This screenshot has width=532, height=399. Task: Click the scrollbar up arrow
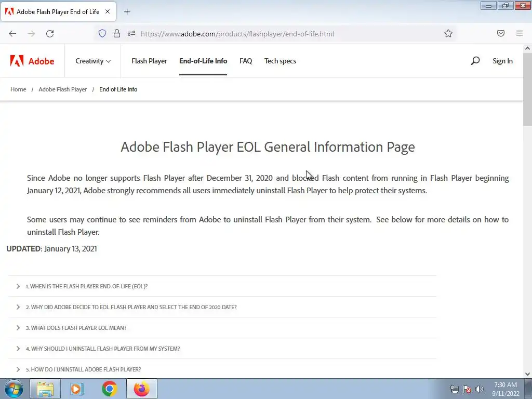pos(527,48)
